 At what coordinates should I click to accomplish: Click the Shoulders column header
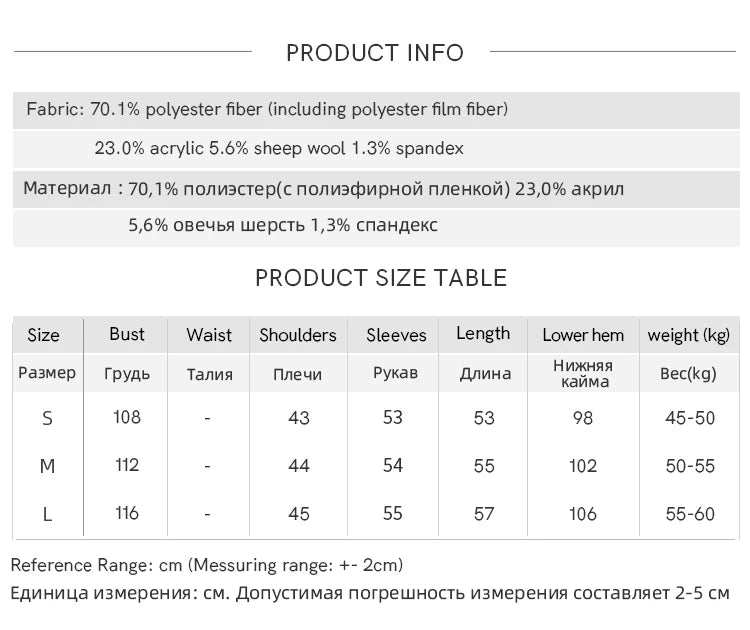[x=298, y=335]
